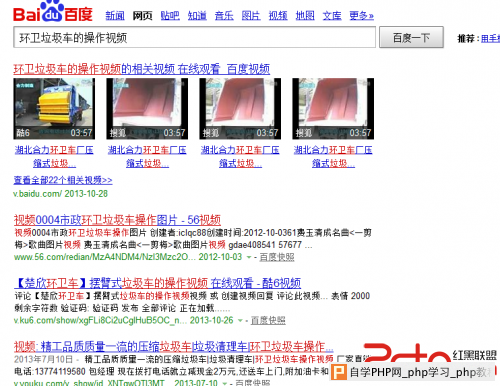Open the yellow garbage truck video thumbnail
The image size is (500, 386).
pos(54,109)
